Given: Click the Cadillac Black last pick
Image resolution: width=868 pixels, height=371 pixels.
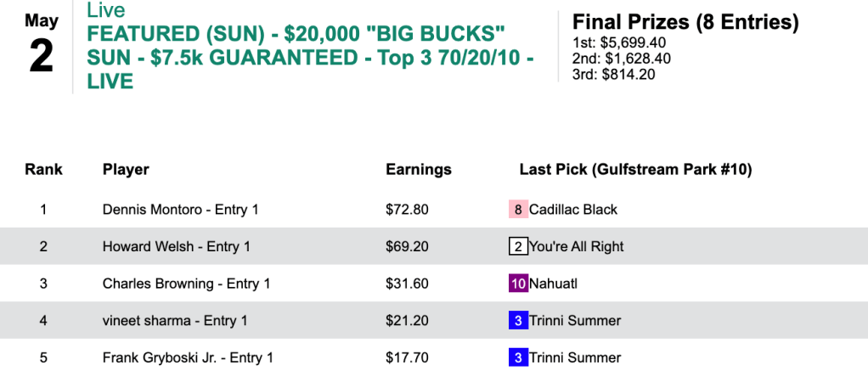Looking at the screenshot, I should point(573,210).
